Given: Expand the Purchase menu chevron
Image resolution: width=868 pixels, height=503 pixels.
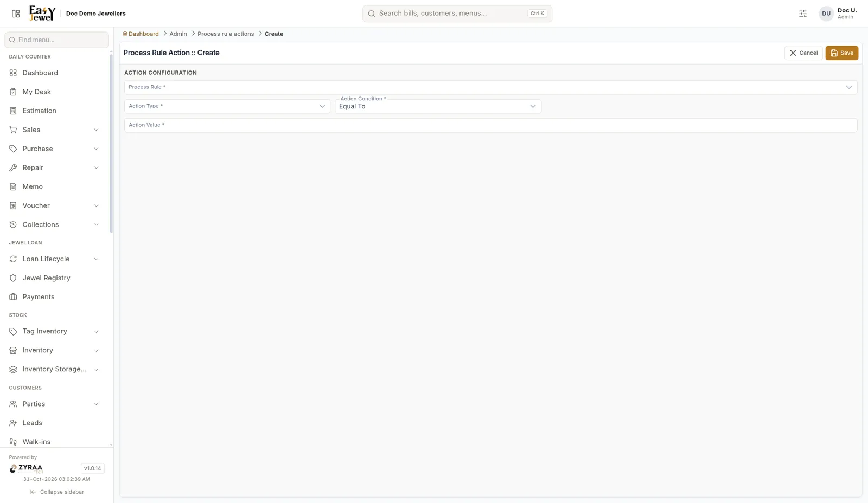Looking at the screenshot, I should click(x=96, y=149).
